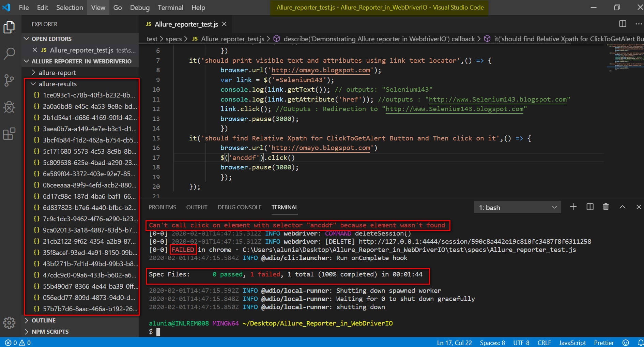Screen dimensions: 644x347
Task: Open the View menu
Action: point(98,7)
